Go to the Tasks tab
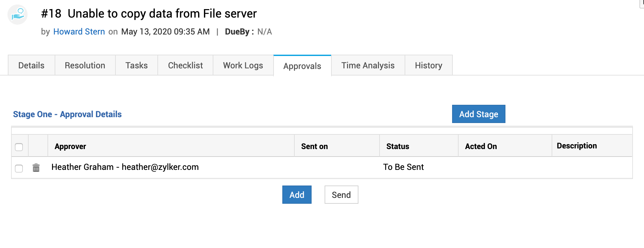The width and height of the screenshot is (644, 248). pos(137,65)
